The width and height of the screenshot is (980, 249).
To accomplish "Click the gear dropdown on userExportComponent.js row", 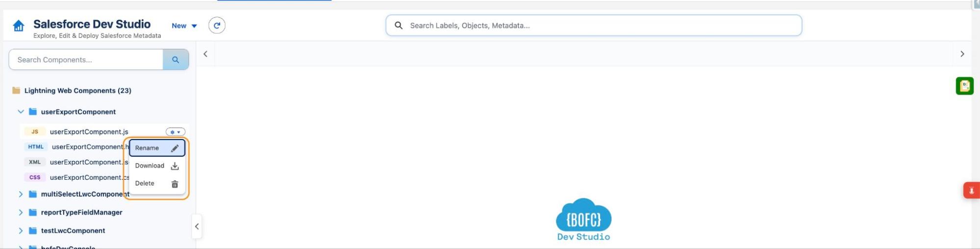I will tap(175, 132).
